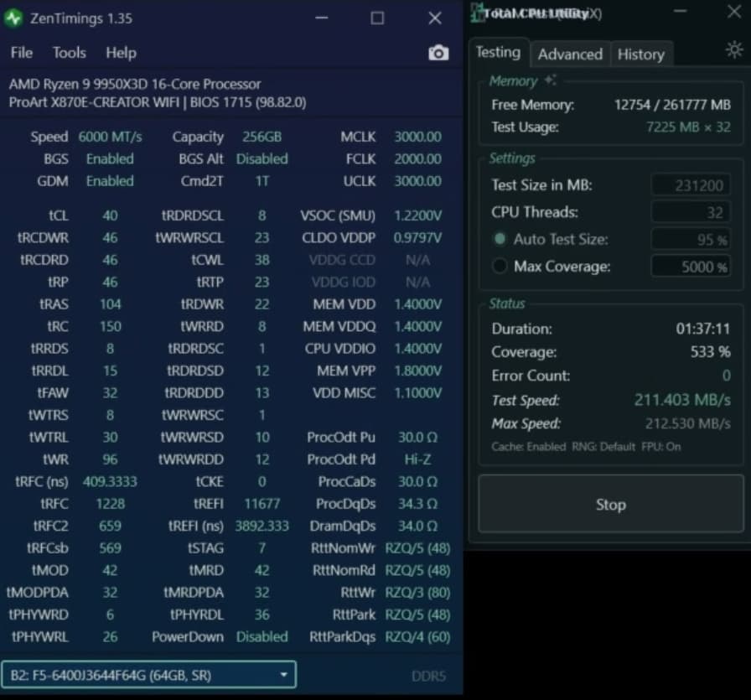Image resolution: width=751 pixels, height=700 pixels.
Task: Click the "6000 MT/s" speed value
Action: [x=110, y=137]
